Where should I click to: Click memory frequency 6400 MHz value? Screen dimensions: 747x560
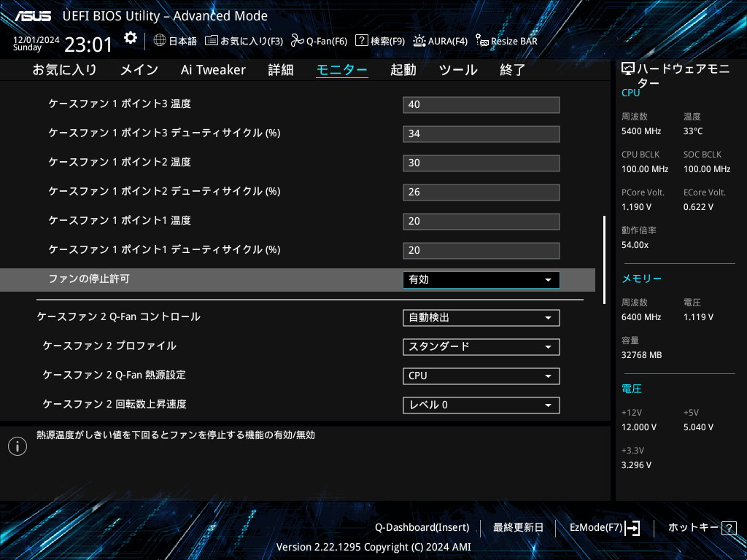coord(641,316)
